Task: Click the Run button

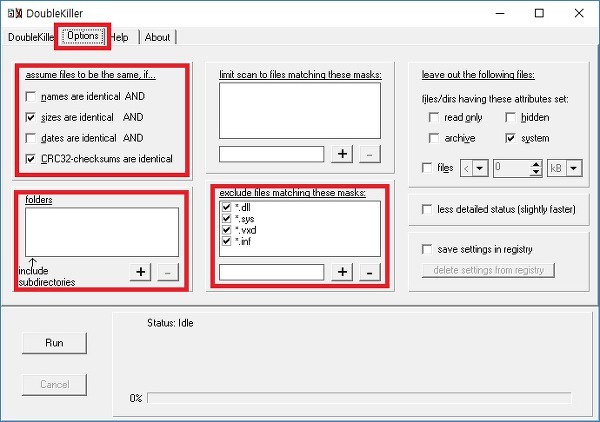Action: tap(54, 343)
